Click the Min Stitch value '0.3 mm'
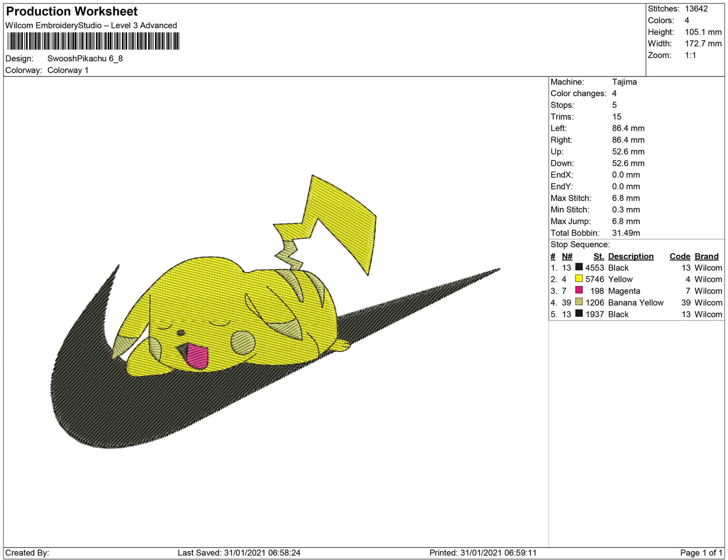 tap(626, 209)
